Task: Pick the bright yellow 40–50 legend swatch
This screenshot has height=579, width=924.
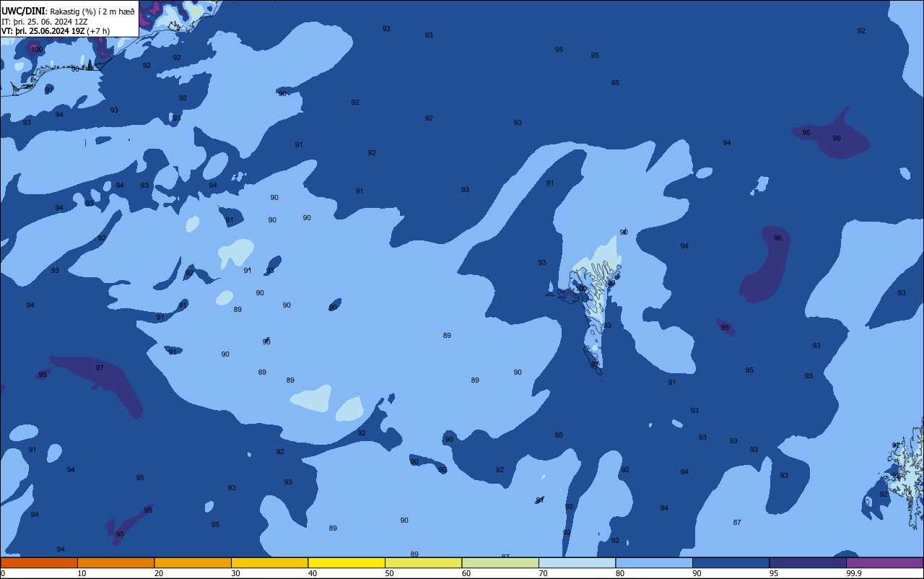Action: point(346,562)
